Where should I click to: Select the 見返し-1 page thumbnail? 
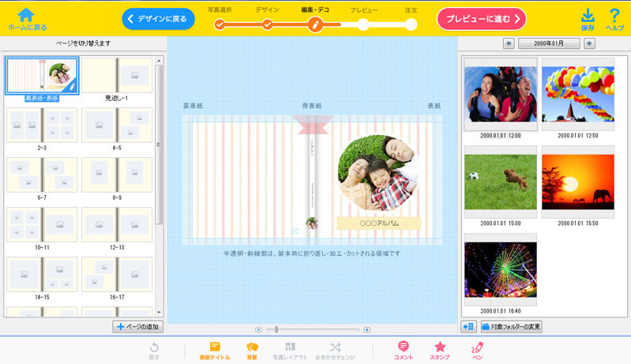(x=117, y=76)
